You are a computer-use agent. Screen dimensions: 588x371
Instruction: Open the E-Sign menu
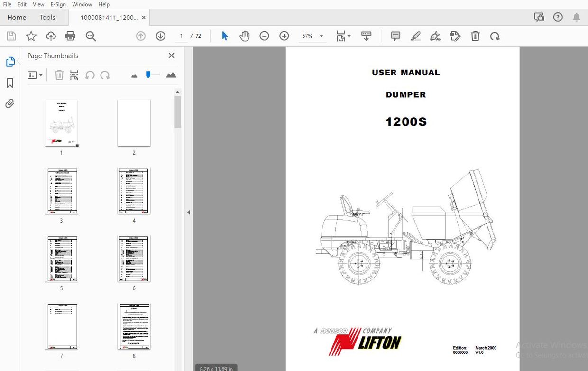[58, 4]
